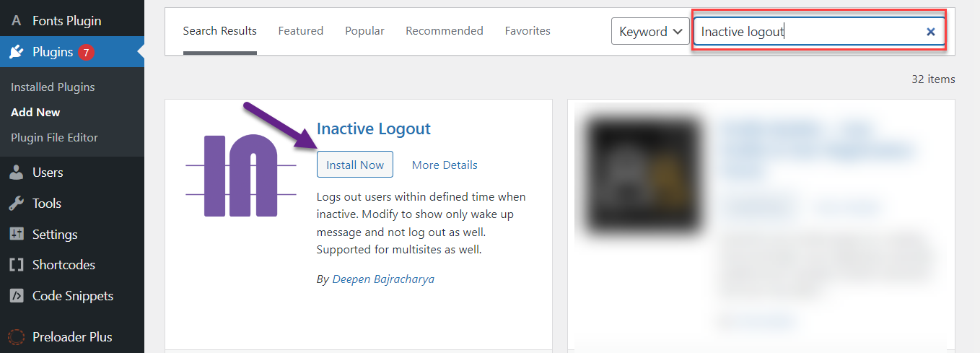Open the Inactive Logout plugin logo
This screenshot has height=353, width=980.
point(241,175)
